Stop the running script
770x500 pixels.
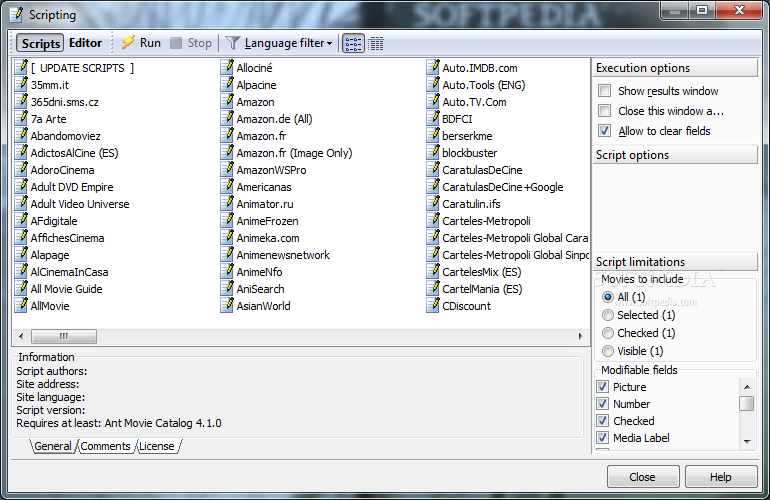point(191,43)
